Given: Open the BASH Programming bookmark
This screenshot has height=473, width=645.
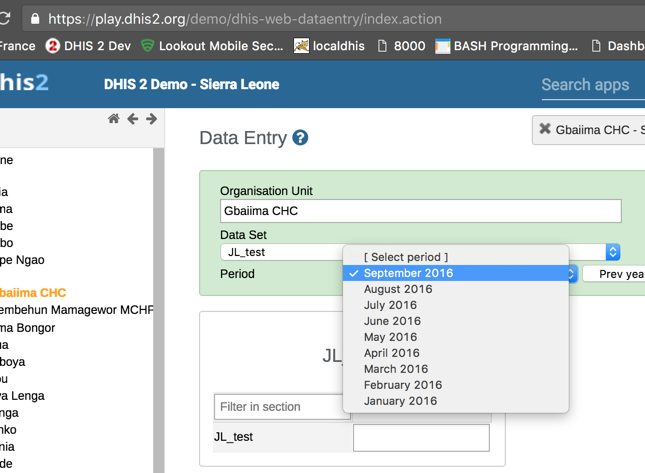Looking at the screenshot, I should point(506,46).
